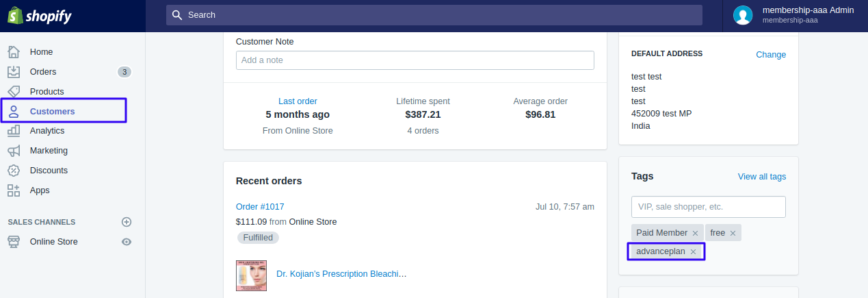This screenshot has width=868, height=298.
Task: Click View all tags link
Action: tap(762, 177)
